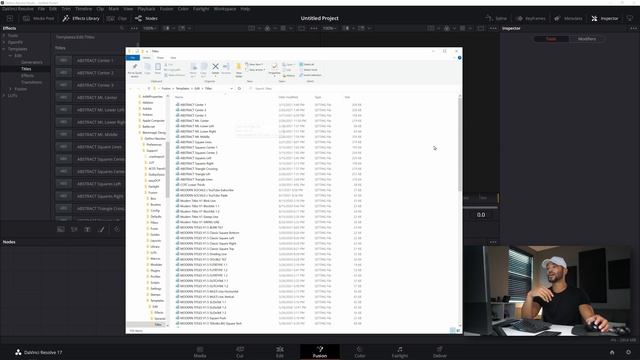This screenshot has width=640, height=360.
Task: Select Tools tab in Inspector
Action: tap(551, 39)
